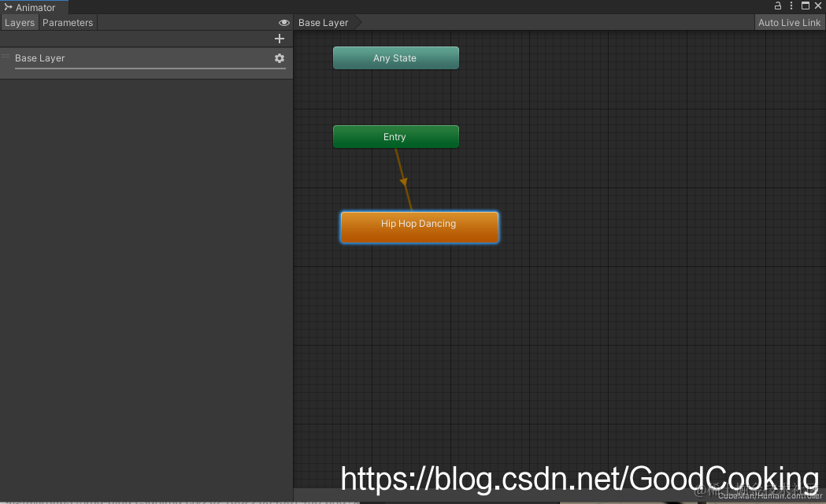Image resolution: width=826 pixels, height=504 pixels.
Task: Open the gear dropdown on the Base Layer row
Action: (280, 57)
